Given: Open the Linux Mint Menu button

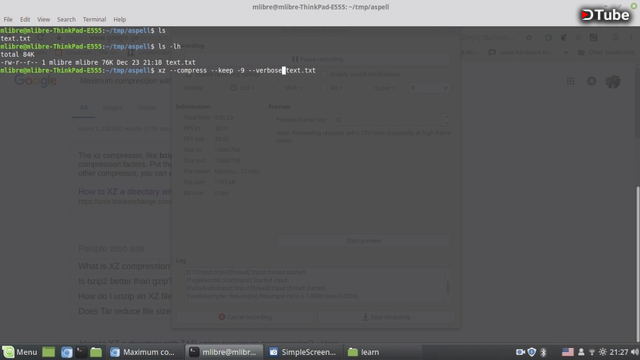Looking at the screenshot, I should (x=20, y=352).
